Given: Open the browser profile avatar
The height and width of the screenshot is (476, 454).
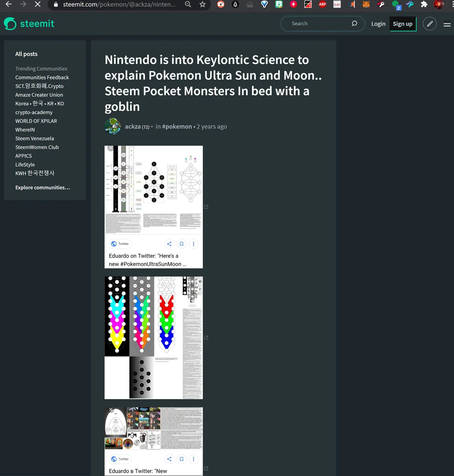Looking at the screenshot, I should 439,4.
